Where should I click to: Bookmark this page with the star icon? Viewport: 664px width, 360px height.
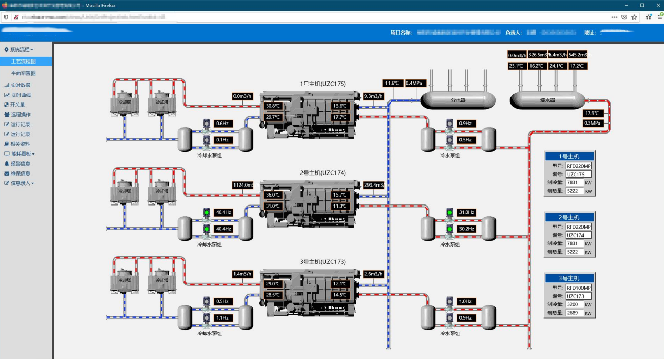pyautogui.click(x=634, y=17)
